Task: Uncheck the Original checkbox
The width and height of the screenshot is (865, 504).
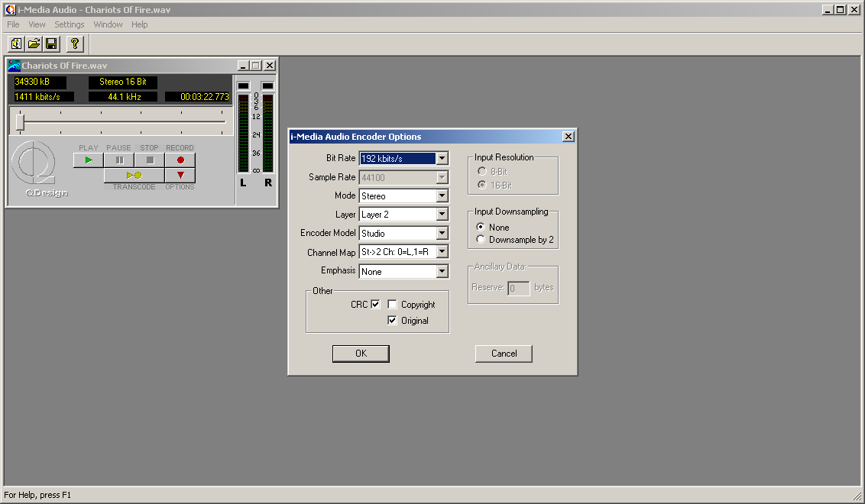Action: (x=392, y=321)
